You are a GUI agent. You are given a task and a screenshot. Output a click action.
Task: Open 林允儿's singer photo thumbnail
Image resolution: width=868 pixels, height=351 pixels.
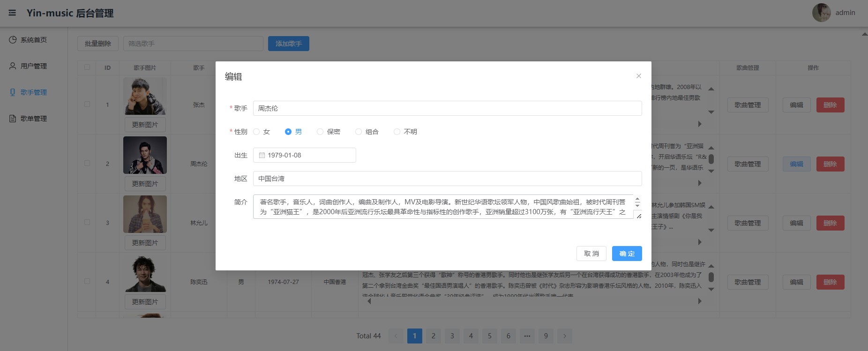tap(145, 214)
